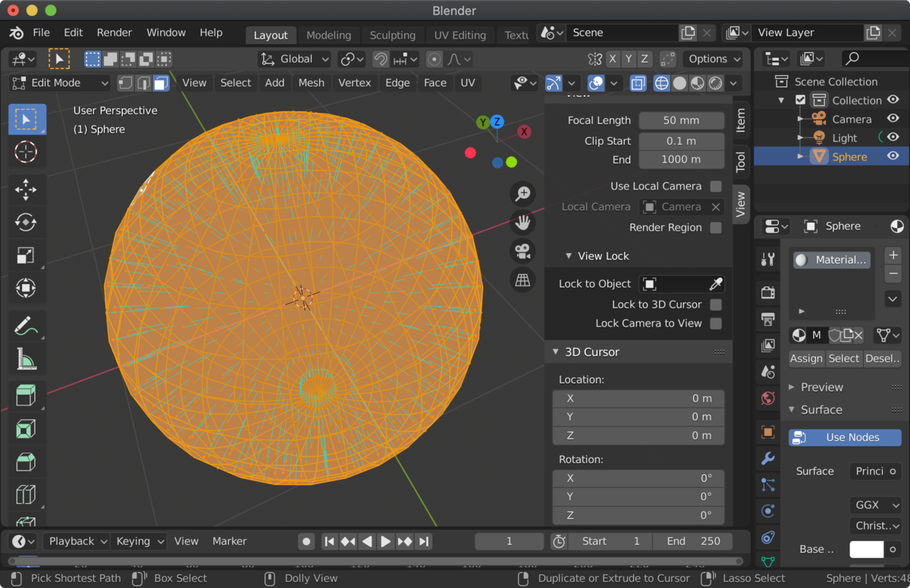This screenshot has width=910, height=588.
Task: Toggle proportional editing button
Action: (x=435, y=58)
